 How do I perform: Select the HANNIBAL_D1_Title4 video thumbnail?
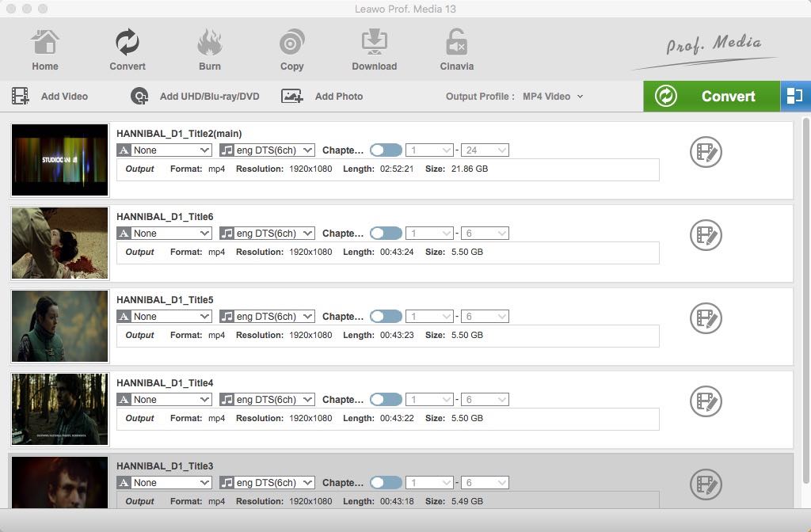(x=60, y=409)
